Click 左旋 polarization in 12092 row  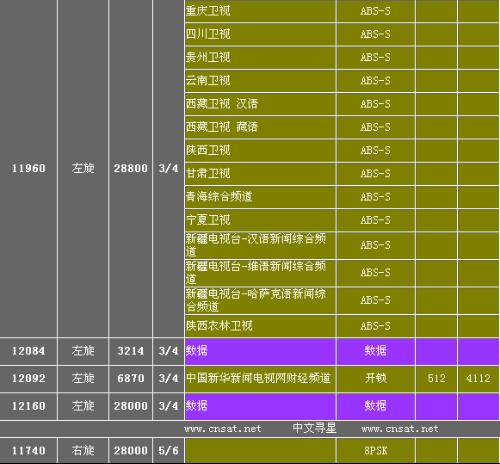tap(83, 379)
